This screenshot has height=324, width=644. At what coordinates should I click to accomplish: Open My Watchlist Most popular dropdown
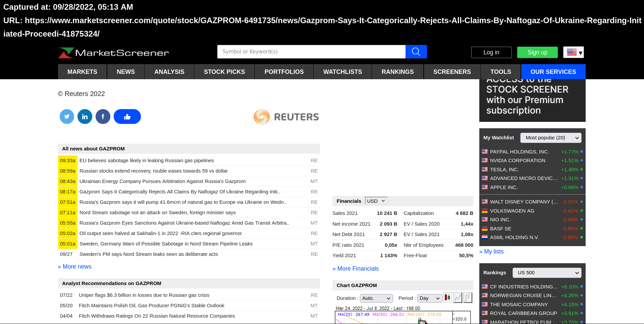click(x=551, y=138)
